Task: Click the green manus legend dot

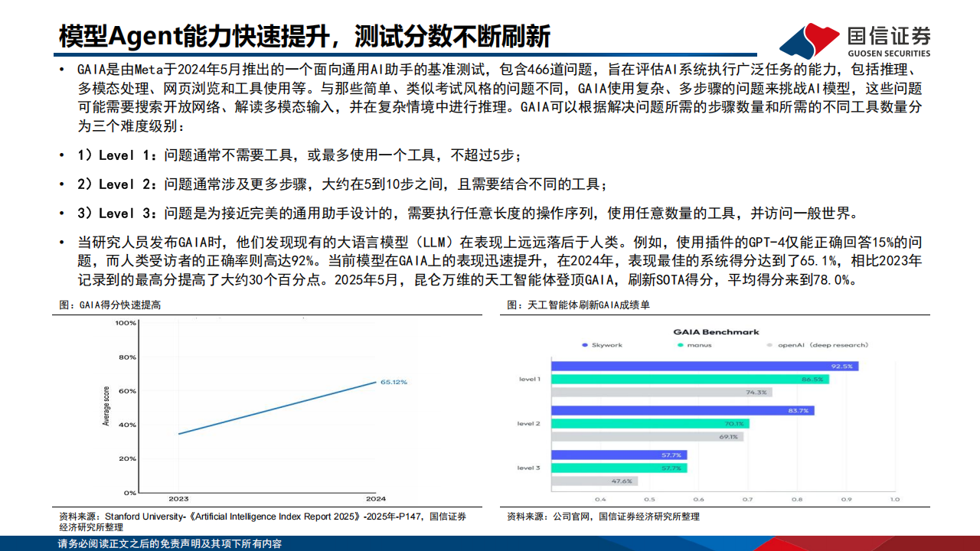Action: pos(681,345)
